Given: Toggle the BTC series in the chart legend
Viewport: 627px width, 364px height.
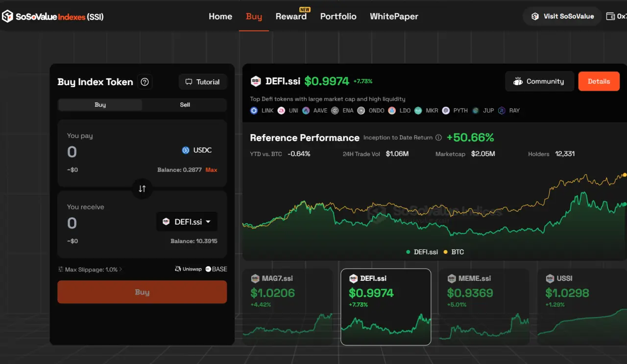Looking at the screenshot, I should coord(454,252).
